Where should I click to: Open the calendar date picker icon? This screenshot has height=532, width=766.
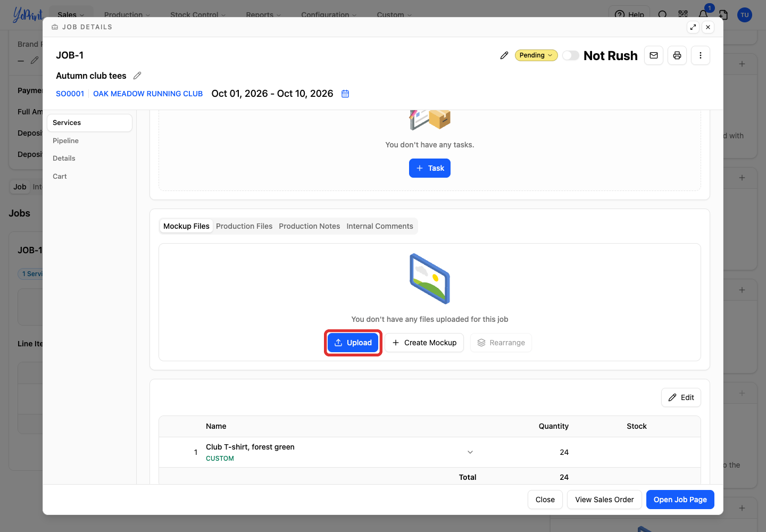click(x=345, y=94)
